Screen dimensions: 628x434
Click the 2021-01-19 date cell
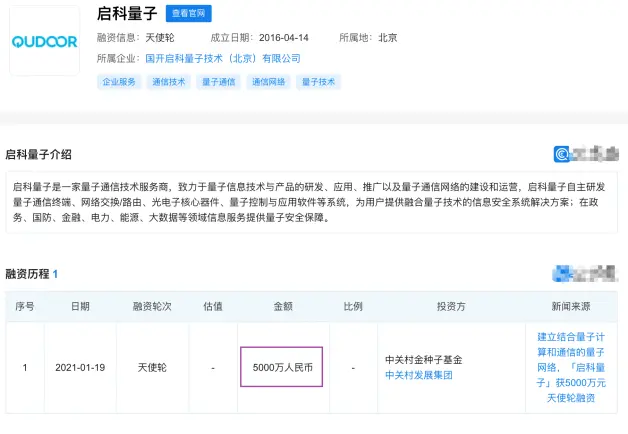click(80, 368)
